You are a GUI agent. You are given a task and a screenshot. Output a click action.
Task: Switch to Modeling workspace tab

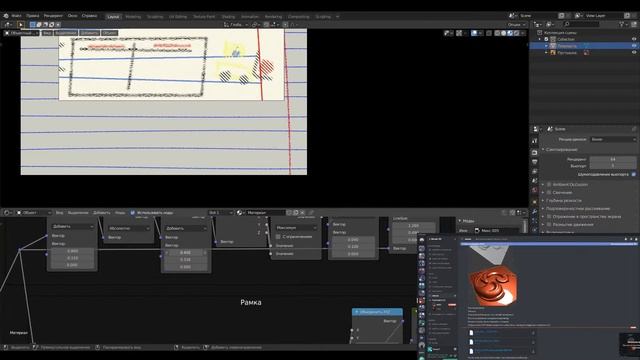pos(133,17)
